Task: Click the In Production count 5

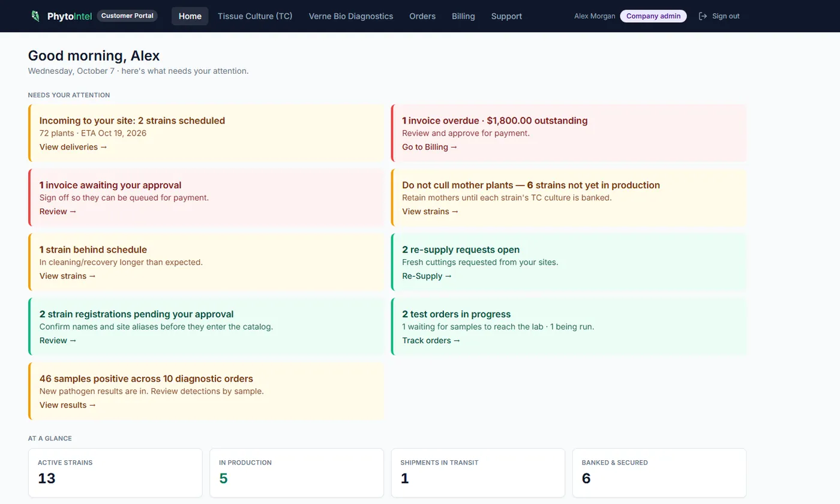Action: coord(223,478)
